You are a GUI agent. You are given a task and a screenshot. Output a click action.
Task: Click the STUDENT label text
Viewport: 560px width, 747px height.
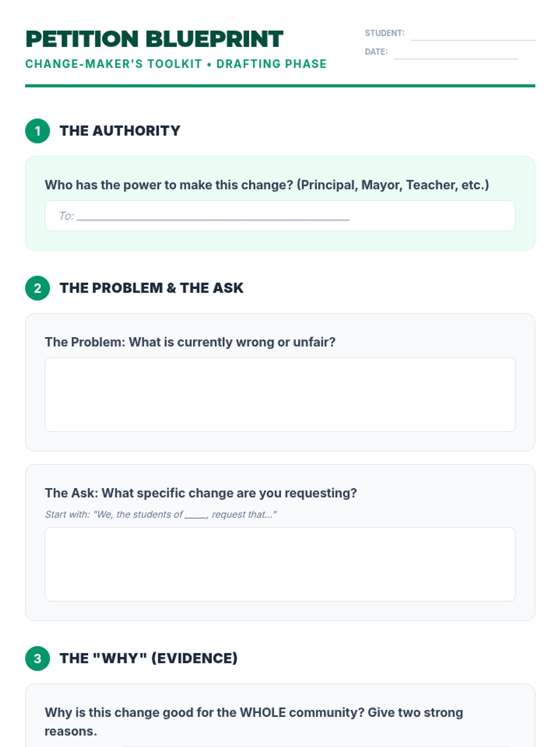(x=385, y=33)
